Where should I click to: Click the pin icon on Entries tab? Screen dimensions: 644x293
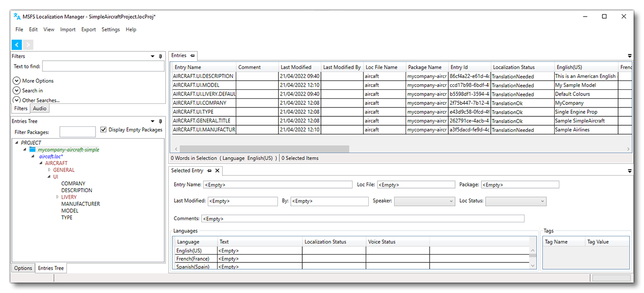[192, 56]
